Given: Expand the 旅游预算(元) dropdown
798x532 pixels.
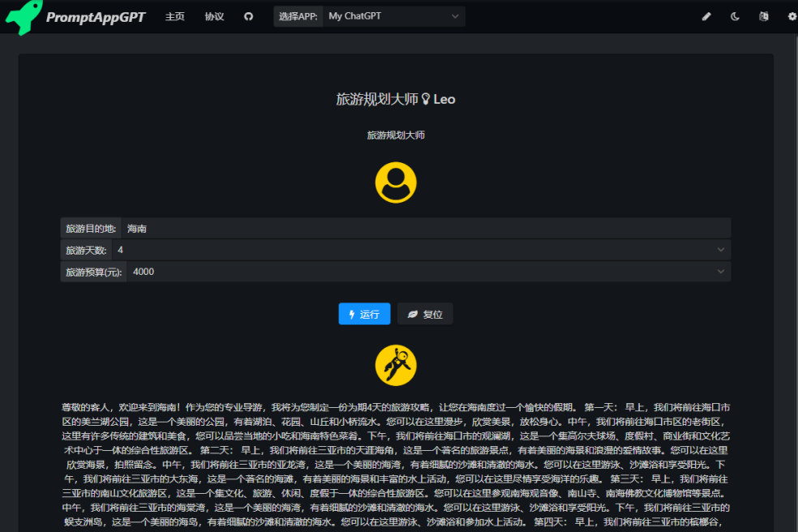Looking at the screenshot, I should [x=429, y=272].
